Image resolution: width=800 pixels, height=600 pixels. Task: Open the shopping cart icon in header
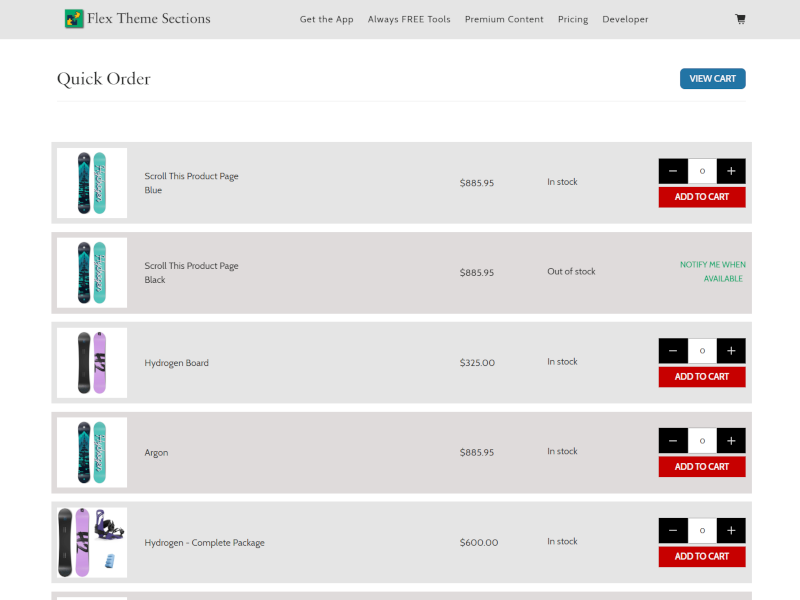(740, 19)
